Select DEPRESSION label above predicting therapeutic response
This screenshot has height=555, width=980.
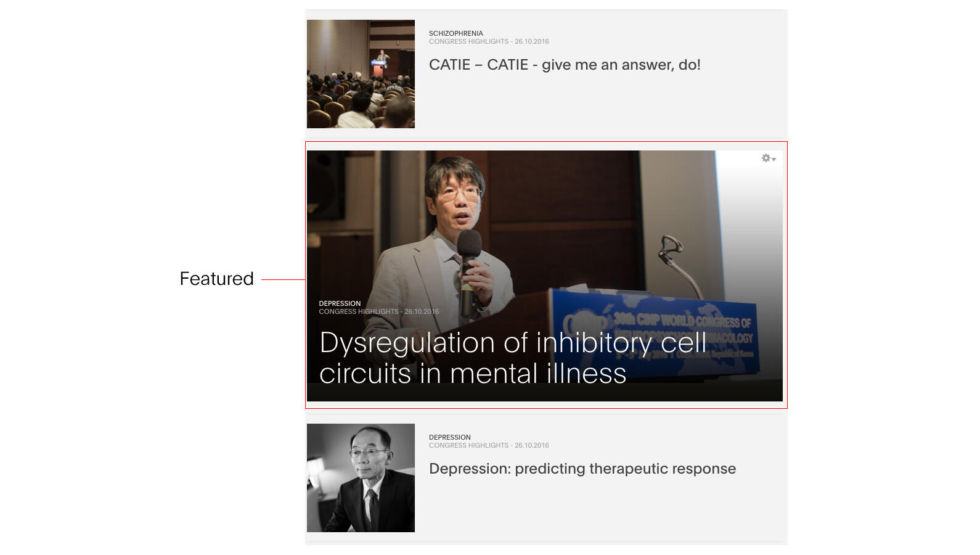point(449,437)
